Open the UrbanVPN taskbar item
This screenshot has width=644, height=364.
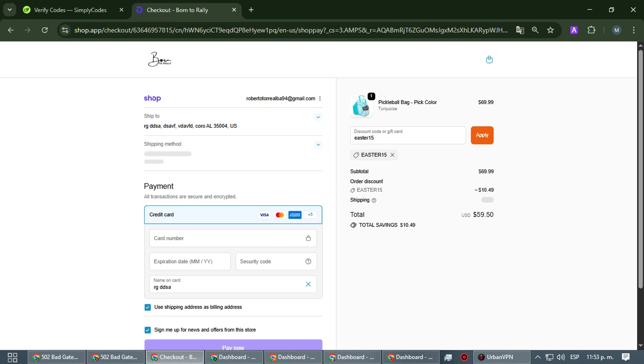(501, 357)
